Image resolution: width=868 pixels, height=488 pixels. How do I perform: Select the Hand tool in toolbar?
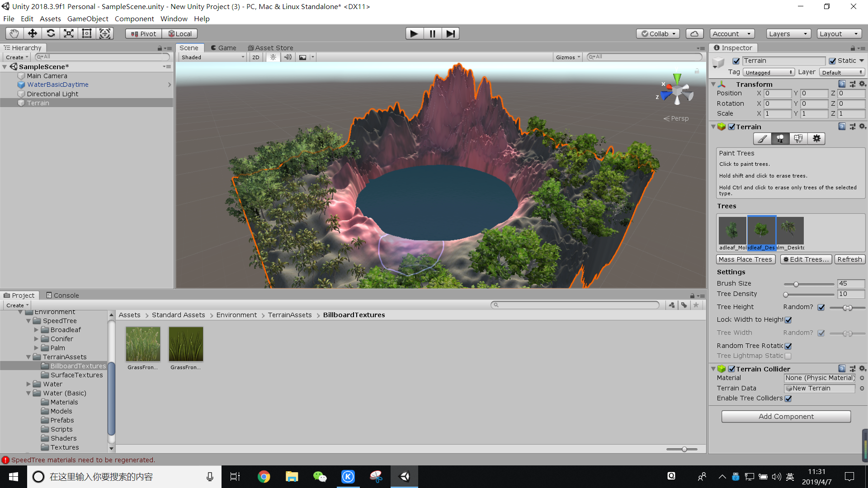(x=14, y=33)
